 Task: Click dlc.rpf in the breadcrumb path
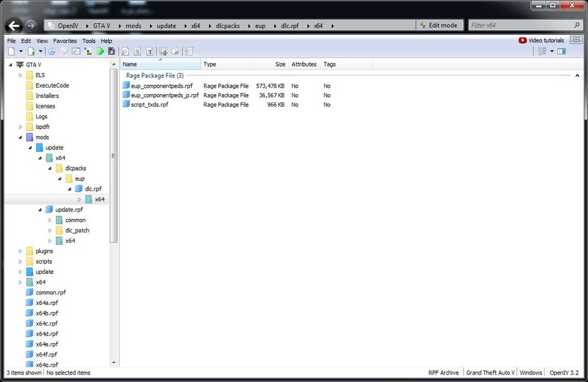290,25
